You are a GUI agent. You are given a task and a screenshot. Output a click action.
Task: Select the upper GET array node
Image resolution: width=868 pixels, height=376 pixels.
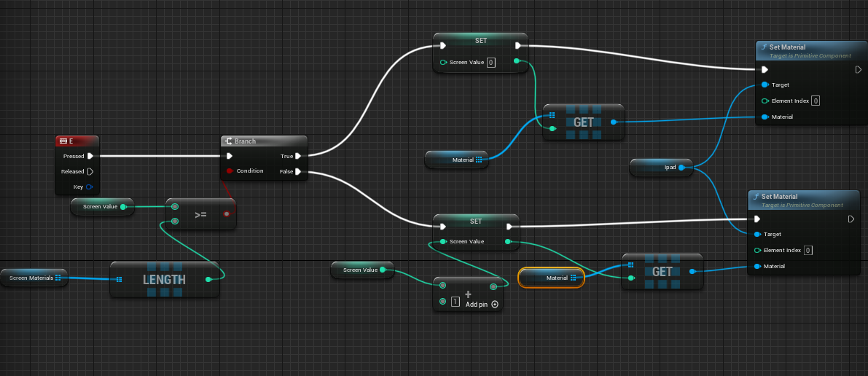[584, 122]
